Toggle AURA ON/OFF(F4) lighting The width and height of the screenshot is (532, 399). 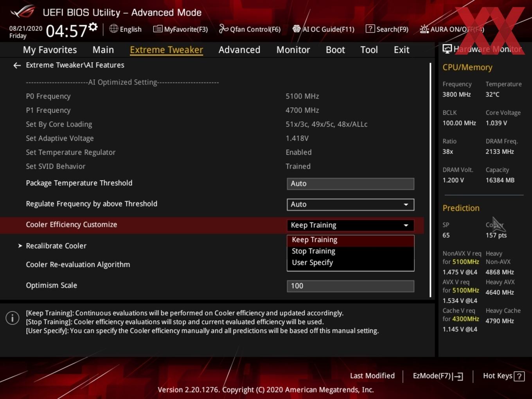(452, 29)
